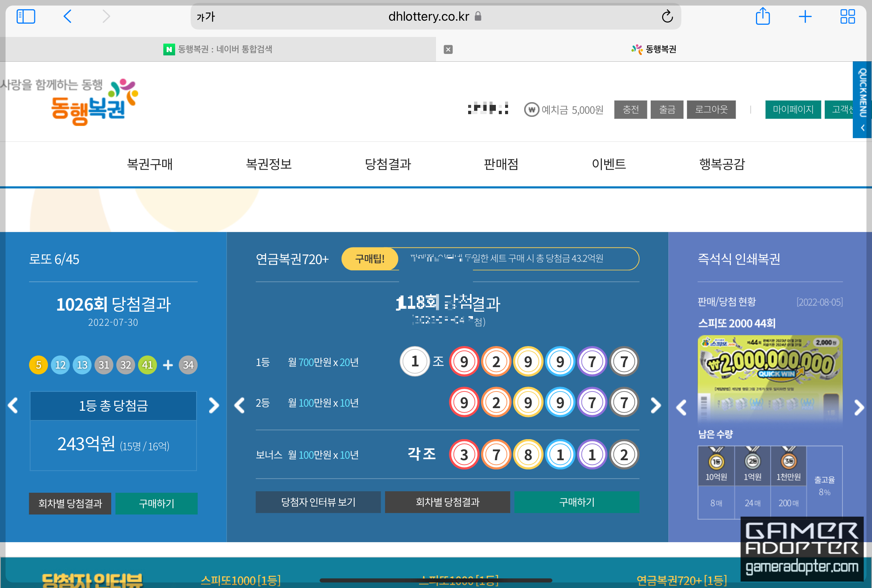Click 당첨자 인터뷰 보기 button
The height and width of the screenshot is (588, 872).
point(318,502)
